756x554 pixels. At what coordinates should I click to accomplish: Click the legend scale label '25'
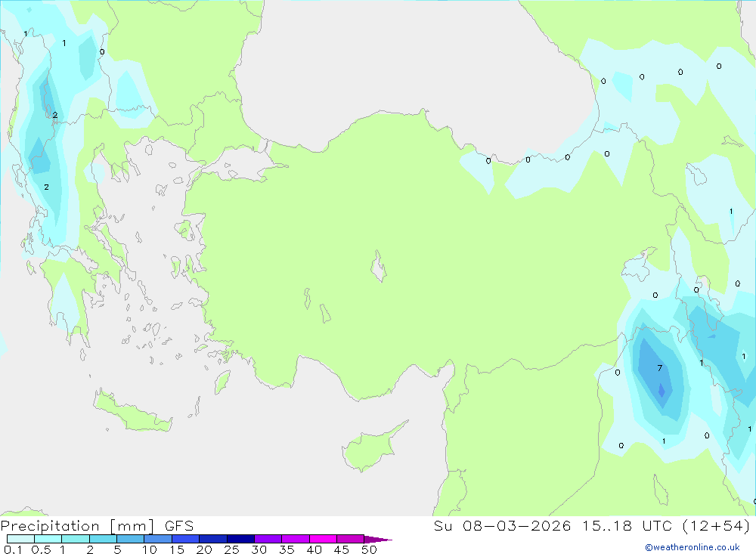pyautogui.click(x=232, y=549)
